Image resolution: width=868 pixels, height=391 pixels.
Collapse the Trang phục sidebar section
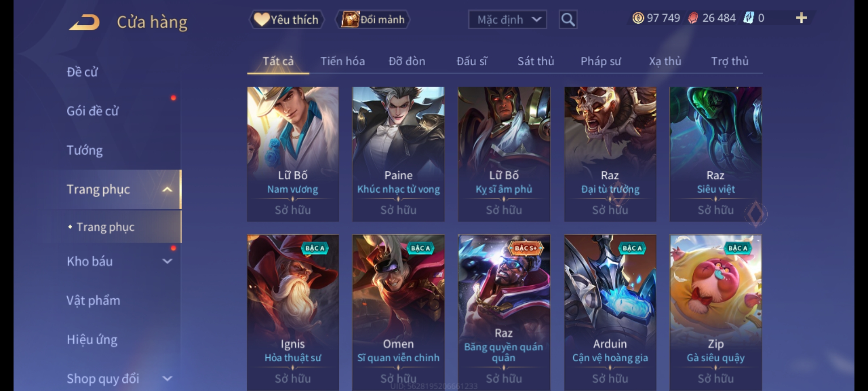pos(167,189)
